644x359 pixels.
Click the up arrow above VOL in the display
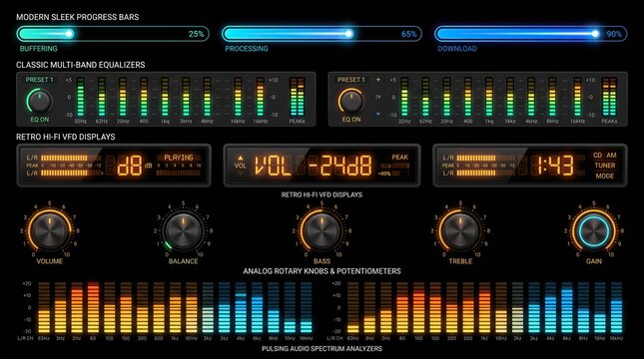(241, 158)
